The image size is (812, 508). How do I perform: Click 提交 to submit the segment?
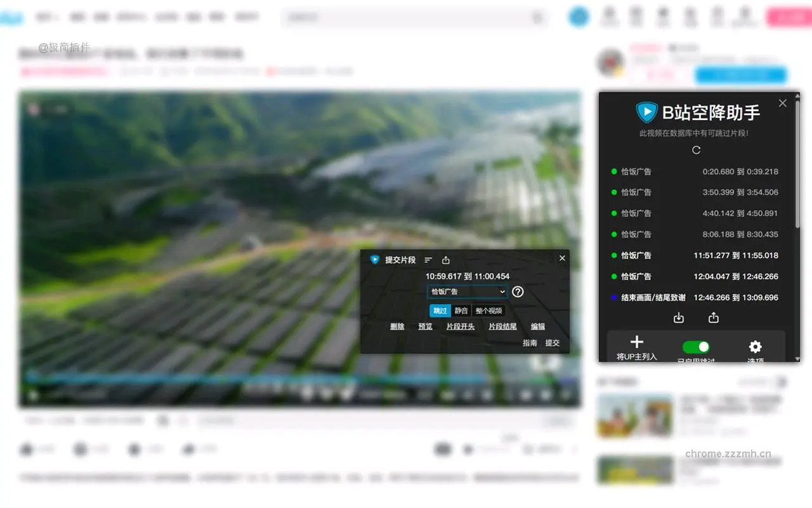point(553,342)
